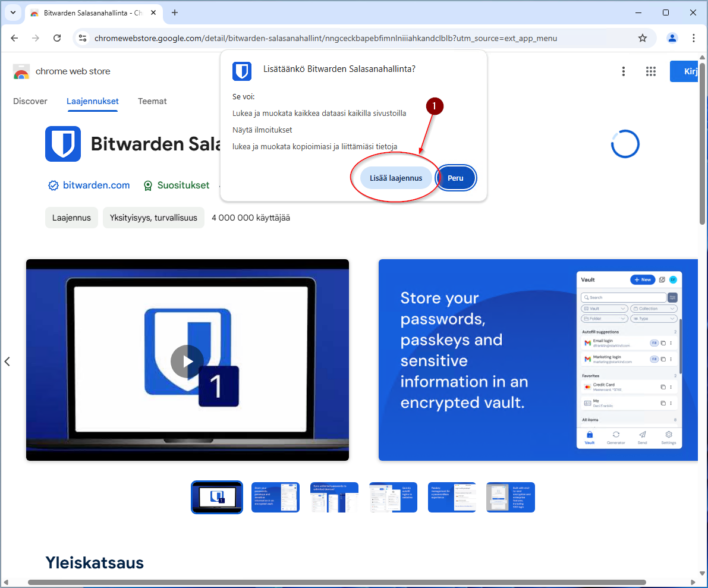The image size is (708, 588).
Task: Select fourth carousel thumbnail
Action: pyautogui.click(x=394, y=497)
